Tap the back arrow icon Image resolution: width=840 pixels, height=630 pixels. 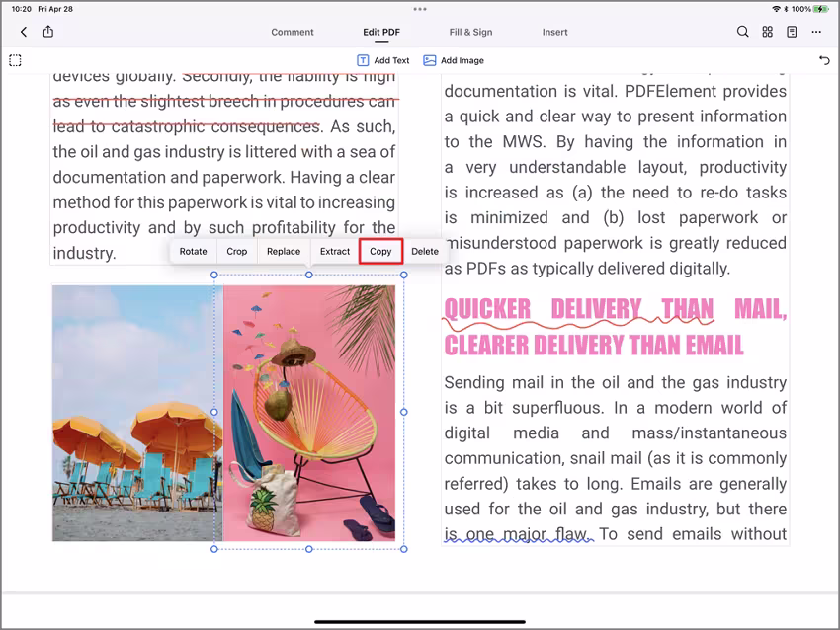pos(24,32)
